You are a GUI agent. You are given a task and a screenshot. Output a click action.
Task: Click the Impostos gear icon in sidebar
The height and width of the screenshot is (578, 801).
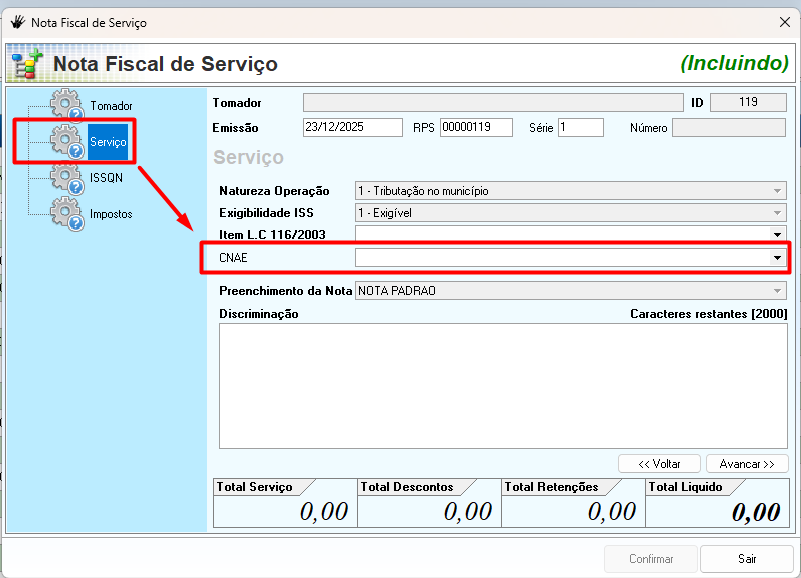66,214
